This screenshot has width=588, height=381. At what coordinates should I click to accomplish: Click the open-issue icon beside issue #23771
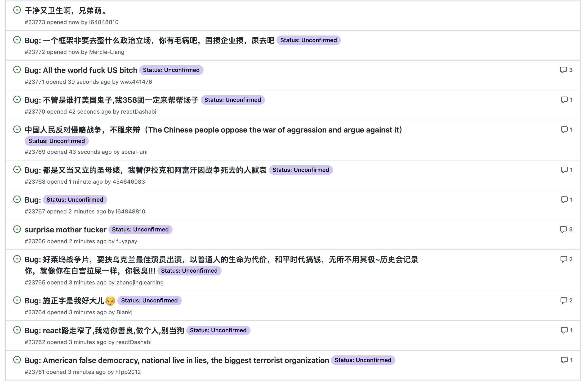17,70
